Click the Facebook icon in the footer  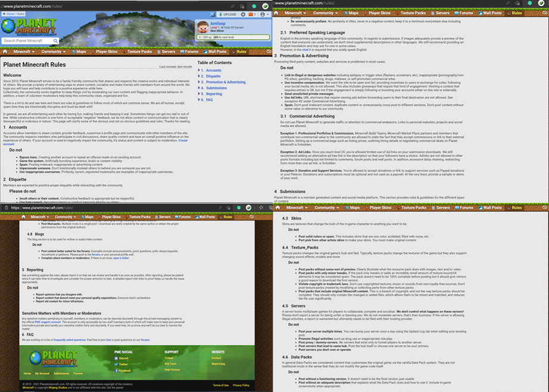[x=116, y=371]
